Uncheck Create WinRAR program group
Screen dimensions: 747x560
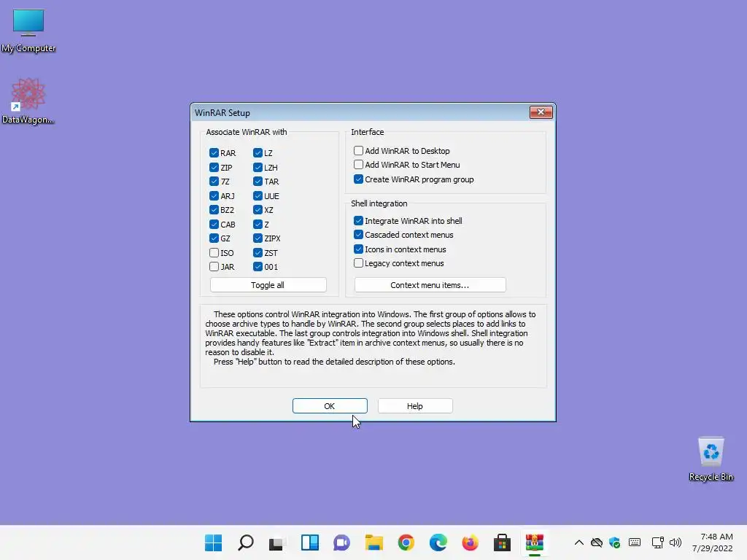(x=358, y=179)
